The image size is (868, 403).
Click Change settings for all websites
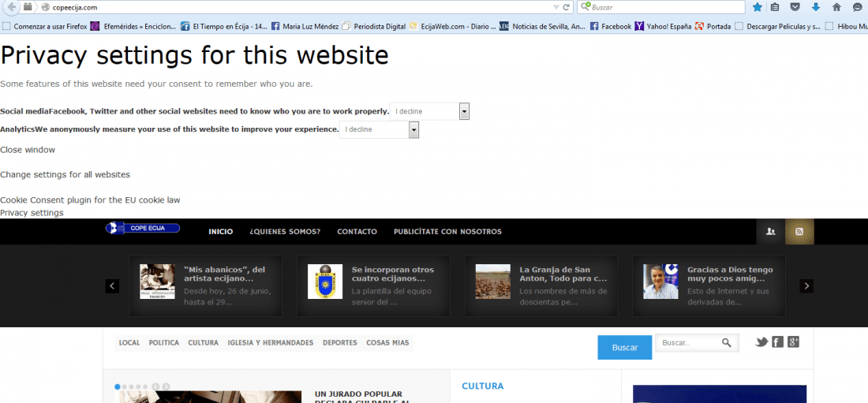[65, 175]
